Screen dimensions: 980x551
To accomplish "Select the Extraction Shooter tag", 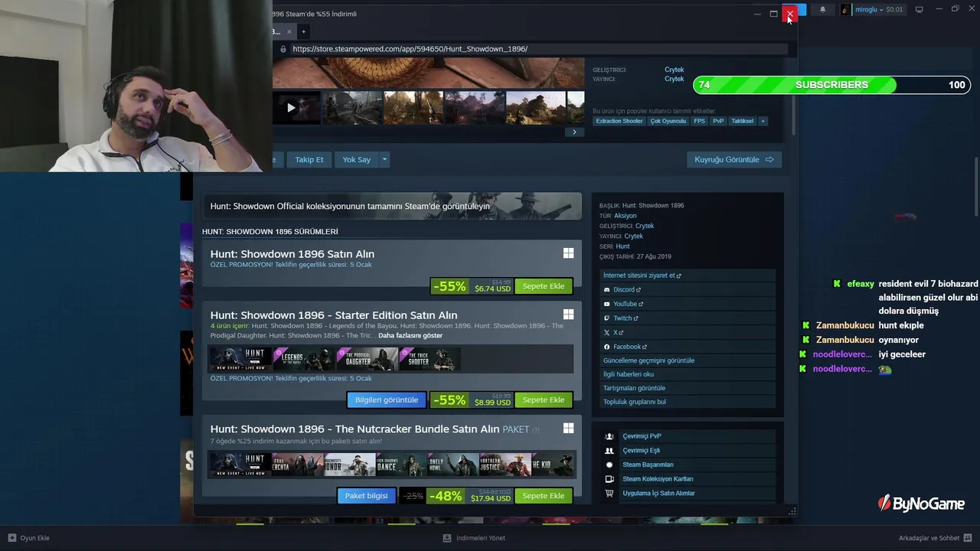I will click(619, 121).
